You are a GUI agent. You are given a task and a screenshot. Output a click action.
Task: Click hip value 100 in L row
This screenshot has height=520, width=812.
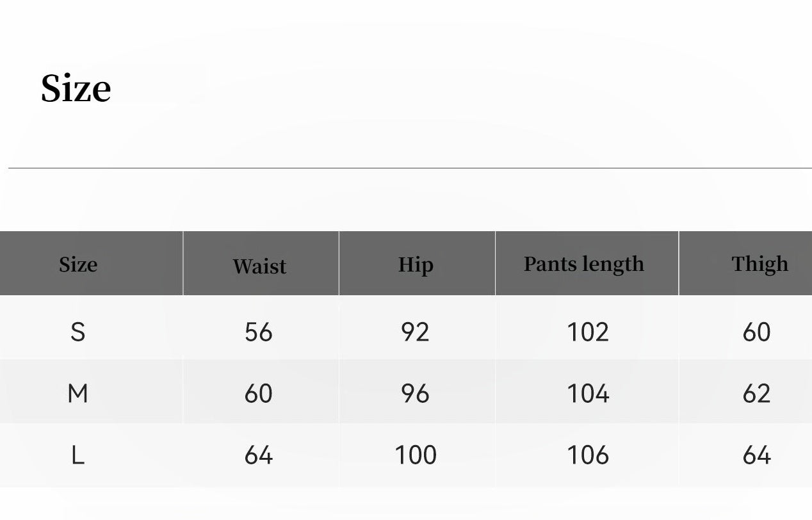416,455
